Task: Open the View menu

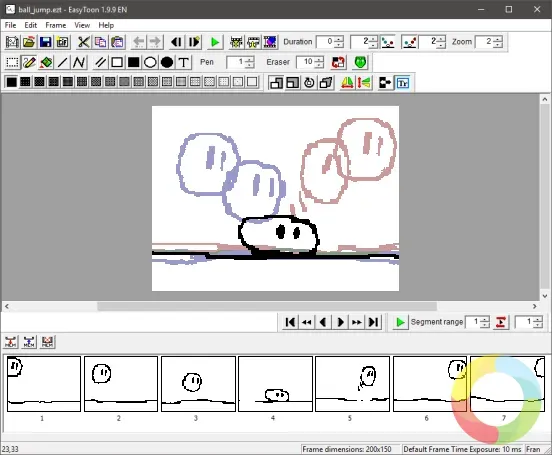Action: tap(82, 25)
